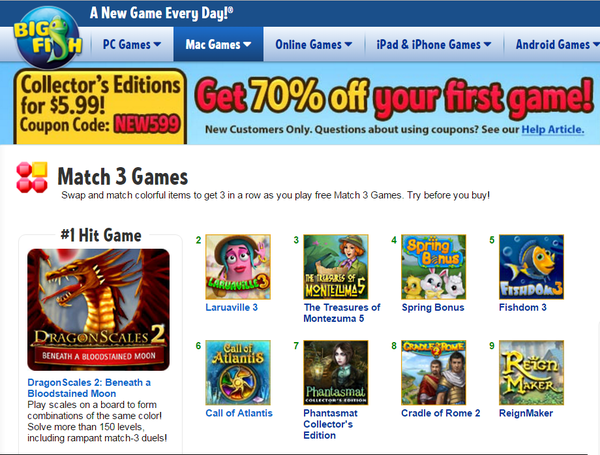Click the Collector's Editions coupon banner

(100, 106)
